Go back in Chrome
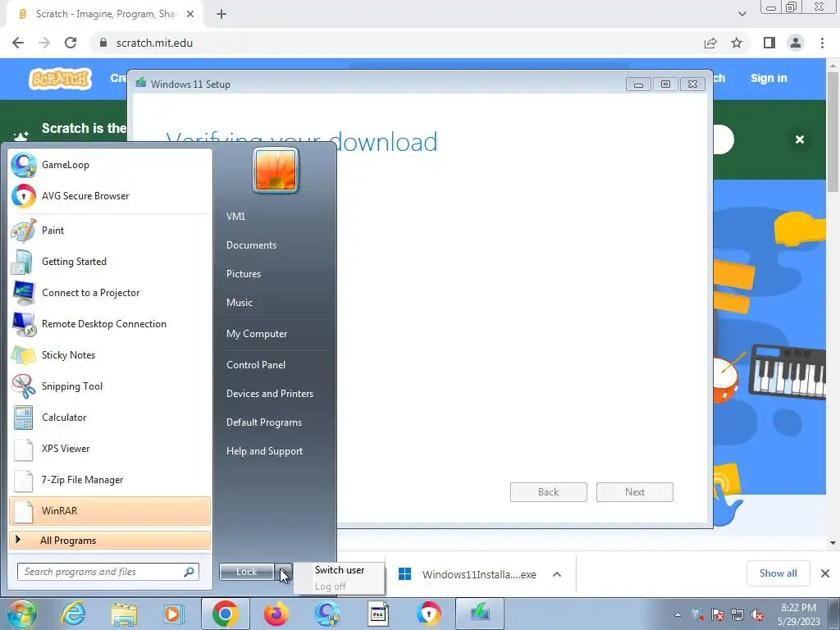The width and height of the screenshot is (840, 630). click(x=18, y=43)
